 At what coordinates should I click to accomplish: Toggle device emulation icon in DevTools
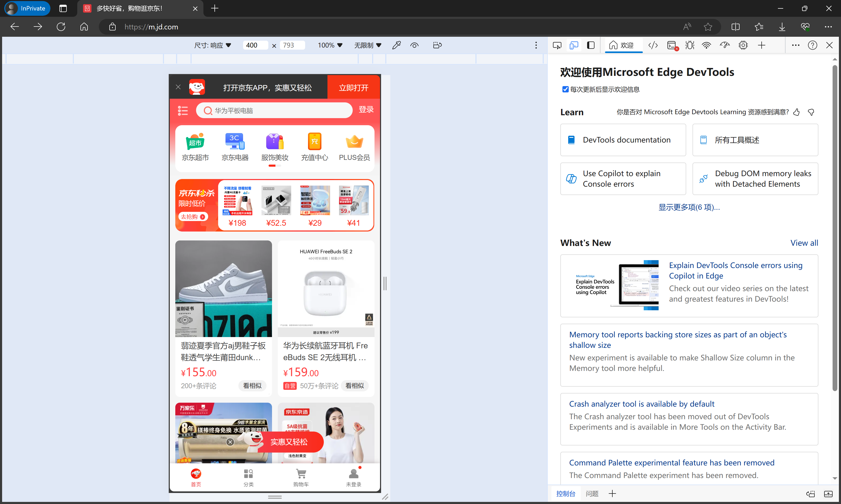click(573, 45)
